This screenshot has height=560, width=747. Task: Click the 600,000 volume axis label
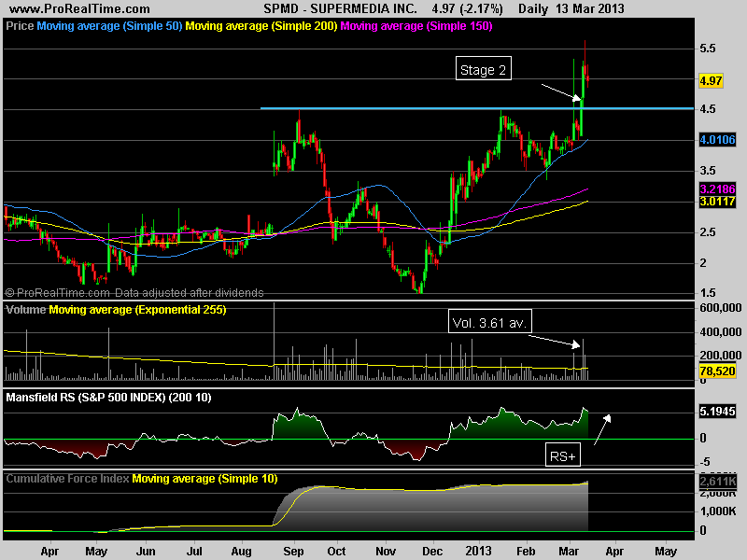tap(721, 308)
